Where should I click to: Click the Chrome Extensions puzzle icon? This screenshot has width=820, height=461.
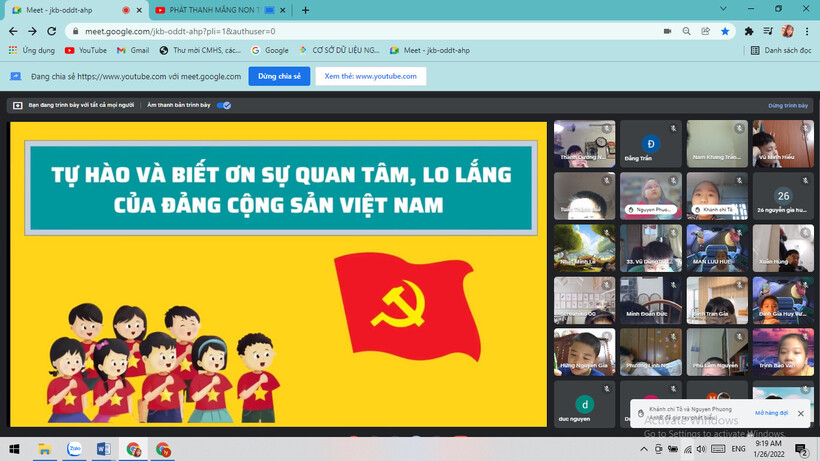tap(748, 31)
